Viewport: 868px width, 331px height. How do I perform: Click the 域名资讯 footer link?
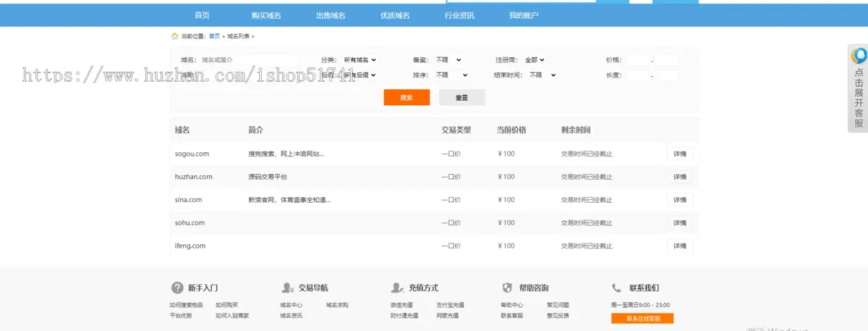tap(291, 316)
